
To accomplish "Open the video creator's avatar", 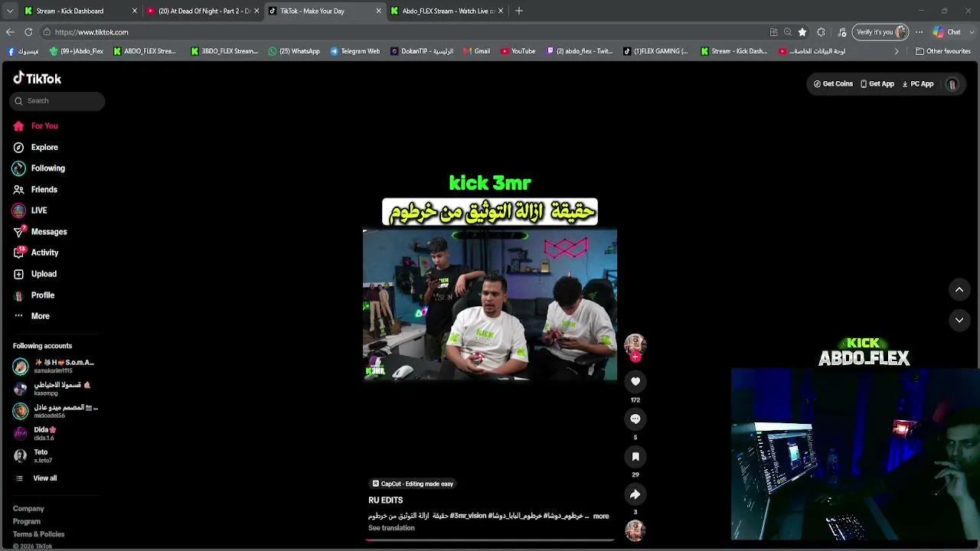I will [635, 344].
